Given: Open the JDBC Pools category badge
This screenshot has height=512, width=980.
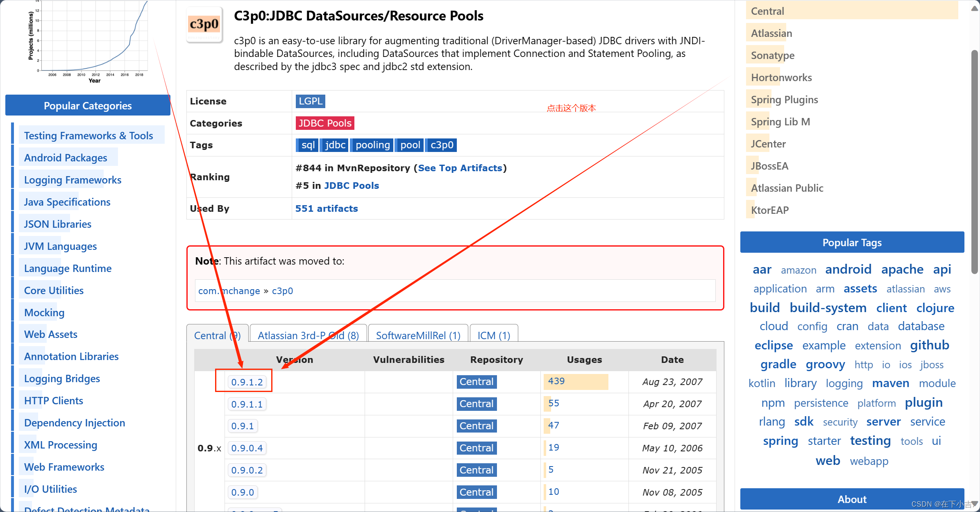Looking at the screenshot, I should point(325,123).
